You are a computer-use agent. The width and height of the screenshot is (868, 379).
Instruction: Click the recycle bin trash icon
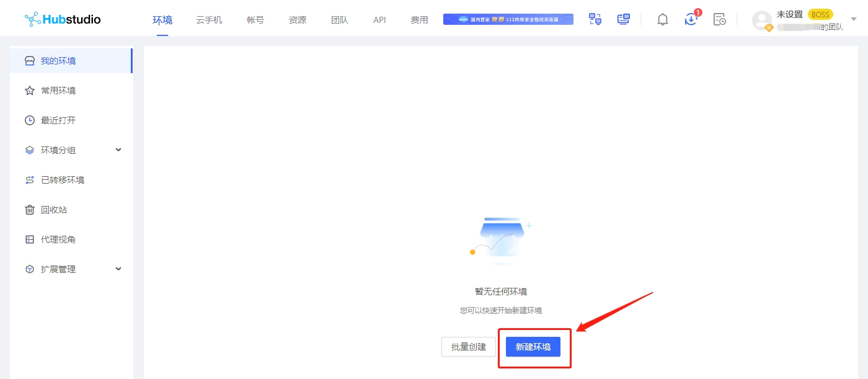click(30, 210)
